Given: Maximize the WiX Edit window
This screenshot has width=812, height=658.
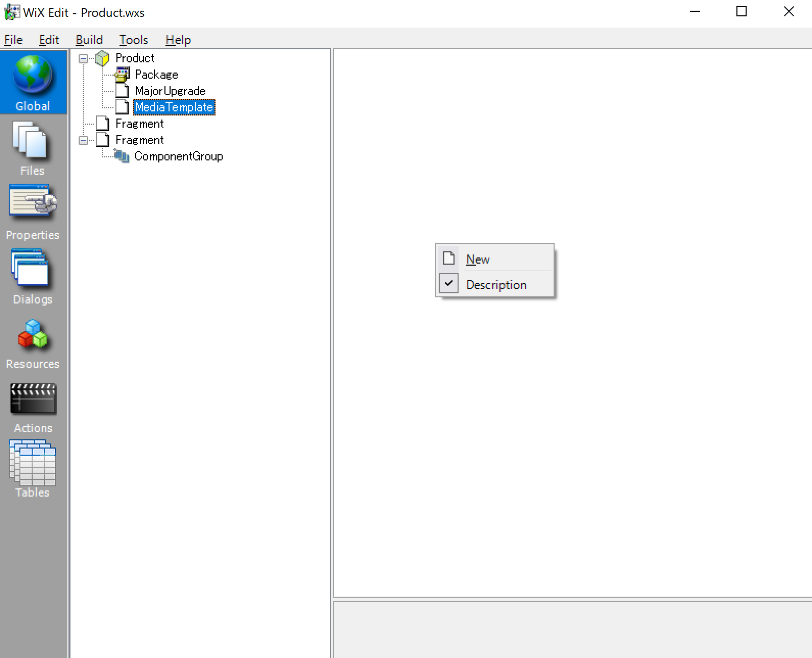Looking at the screenshot, I should pyautogui.click(x=742, y=12).
